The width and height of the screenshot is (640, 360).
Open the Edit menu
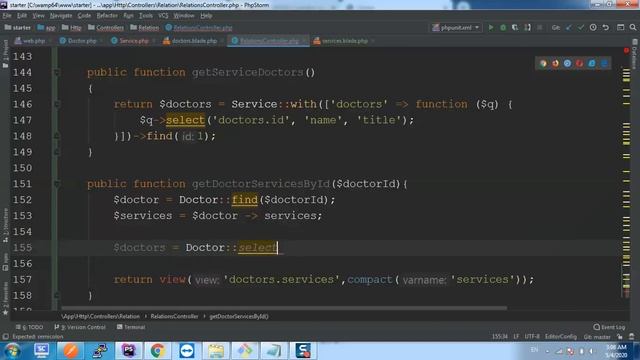[x=22, y=16]
